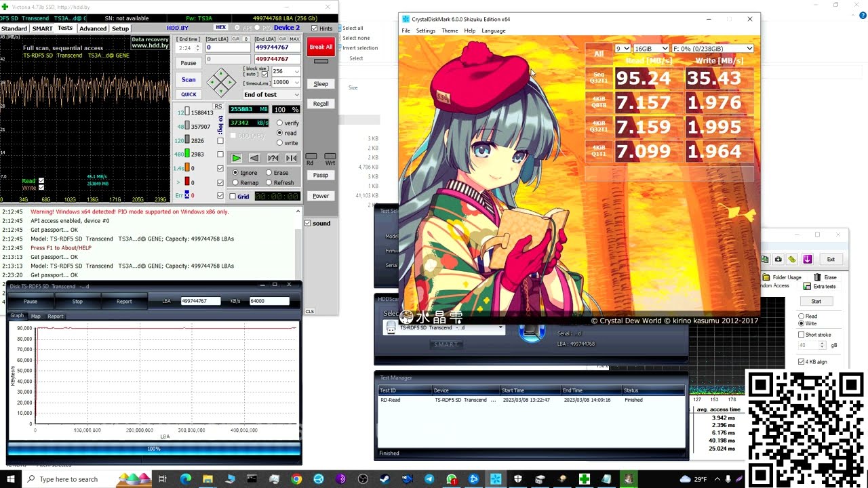Open the CrystalDiskMark test count dropdown showing 9
Viewport: 868px width, 488px height.
click(623, 49)
